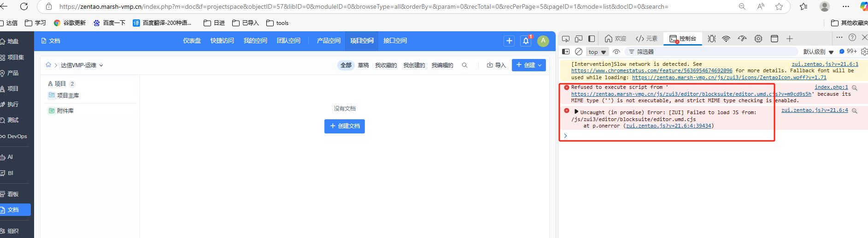This screenshot has width=868, height=238.
Task: Toggle console sidebar panel
Action: click(x=566, y=52)
